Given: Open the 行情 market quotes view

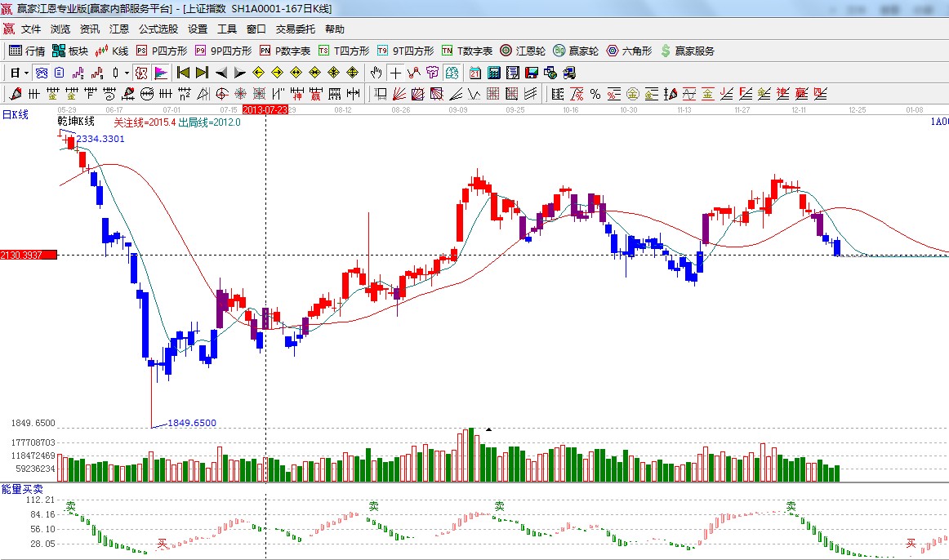Looking at the screenshot, I should (27, 51).
